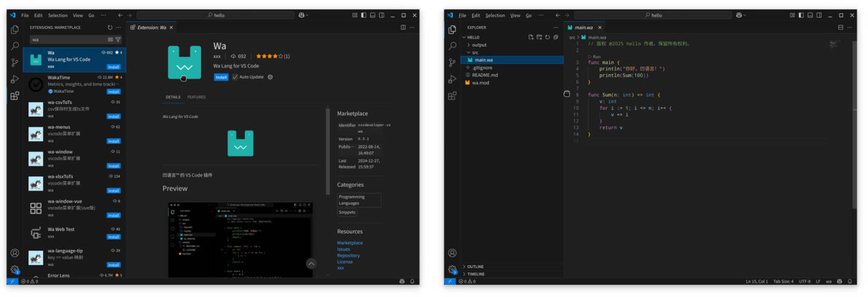Expand the output folder
This screenshot has width=868, height=297.
(479, 45)
